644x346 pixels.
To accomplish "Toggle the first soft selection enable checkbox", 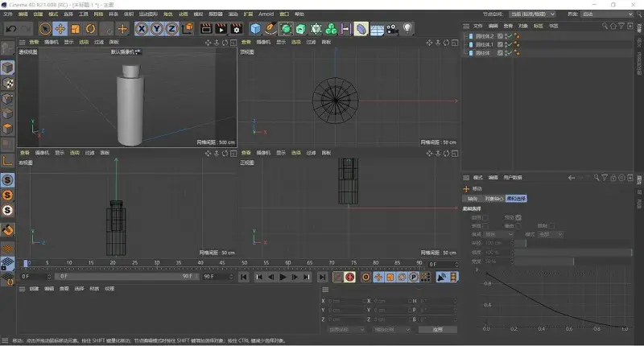I will pos(485,217).
